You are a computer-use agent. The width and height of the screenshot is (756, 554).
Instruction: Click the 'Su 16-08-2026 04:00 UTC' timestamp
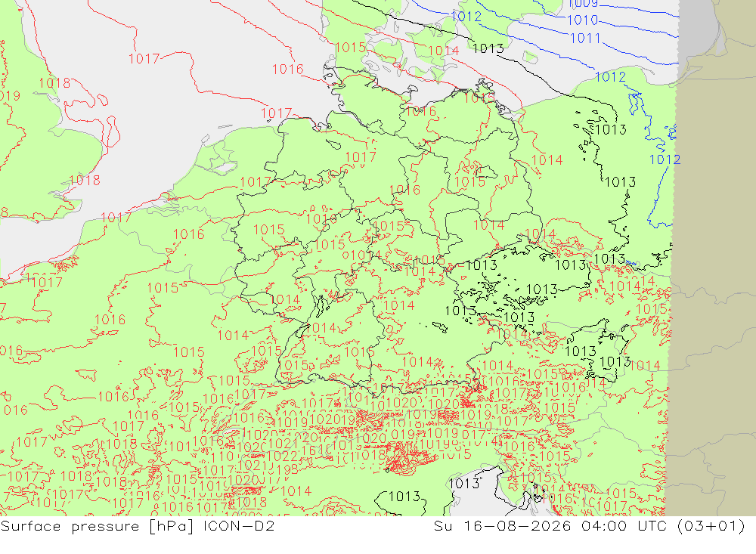549,526
